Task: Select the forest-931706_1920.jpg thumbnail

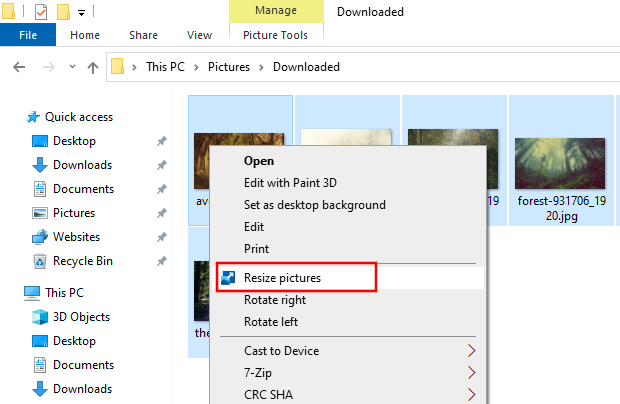Action: click(x=560, y=163)
